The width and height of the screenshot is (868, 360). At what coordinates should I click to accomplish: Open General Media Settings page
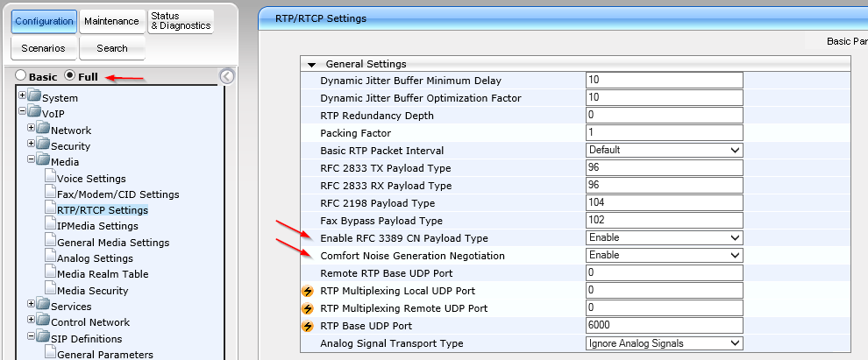point(113,243)
